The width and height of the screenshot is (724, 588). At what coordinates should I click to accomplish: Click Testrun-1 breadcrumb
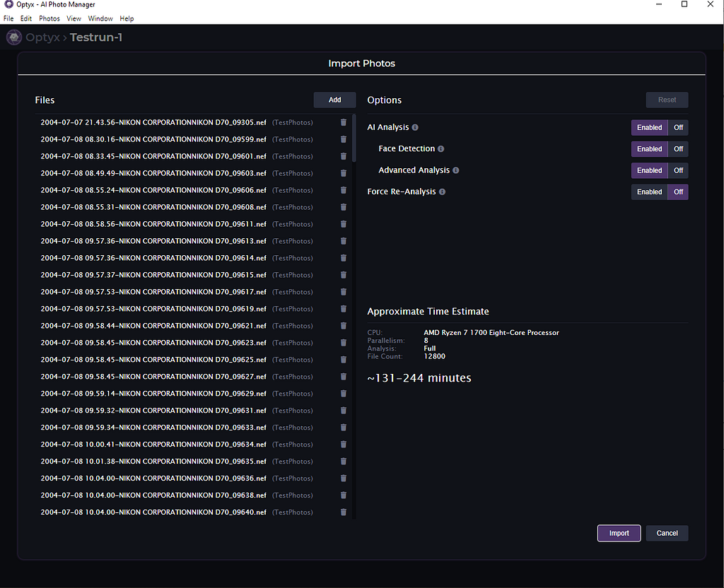pos(96,37)
